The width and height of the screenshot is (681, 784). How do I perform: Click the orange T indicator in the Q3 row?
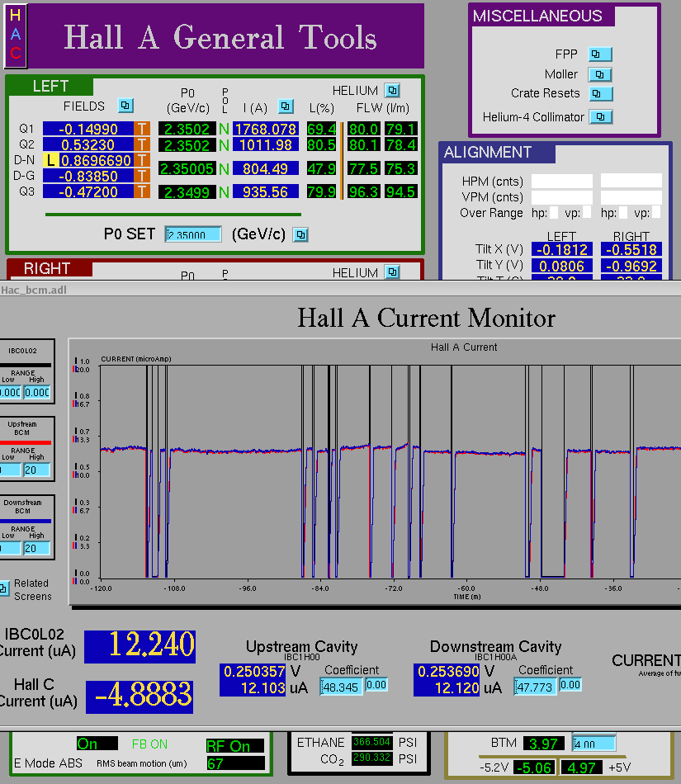142,192
